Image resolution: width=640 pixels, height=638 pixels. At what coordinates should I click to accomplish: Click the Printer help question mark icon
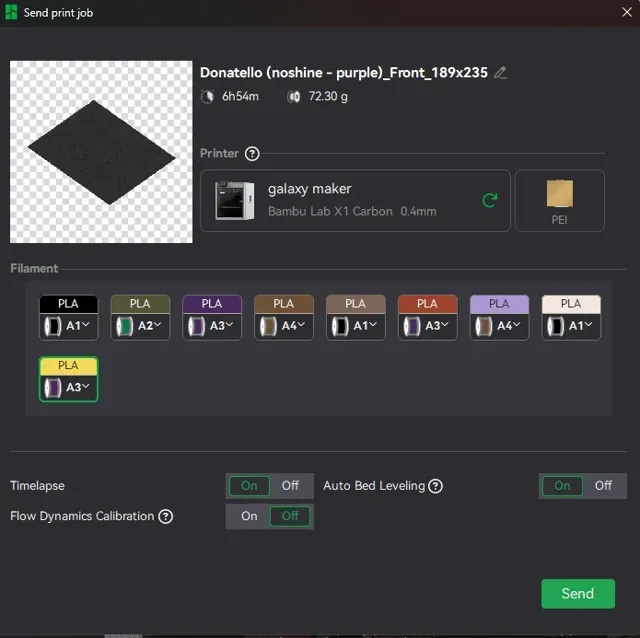pos(252,154)
